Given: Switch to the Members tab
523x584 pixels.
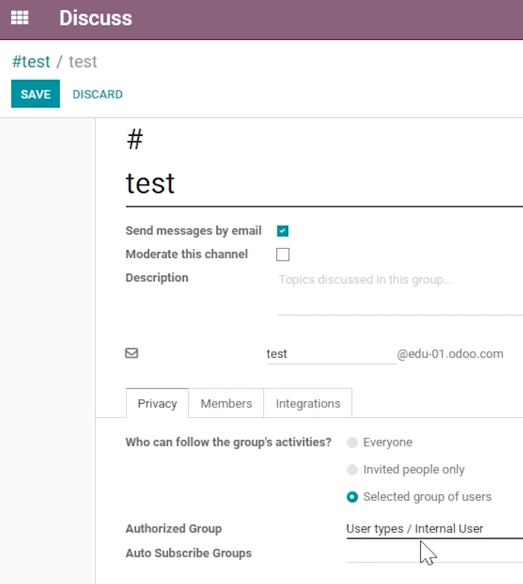Looking at the screenshot, I should (x=226, y=403).
